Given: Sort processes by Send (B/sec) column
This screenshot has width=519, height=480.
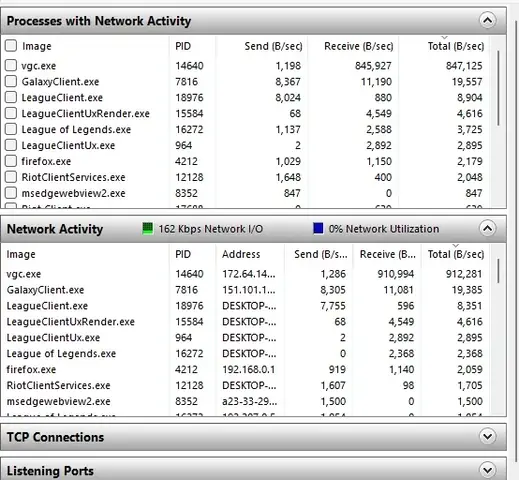Looking at the screenshot, I should point(273,46).
